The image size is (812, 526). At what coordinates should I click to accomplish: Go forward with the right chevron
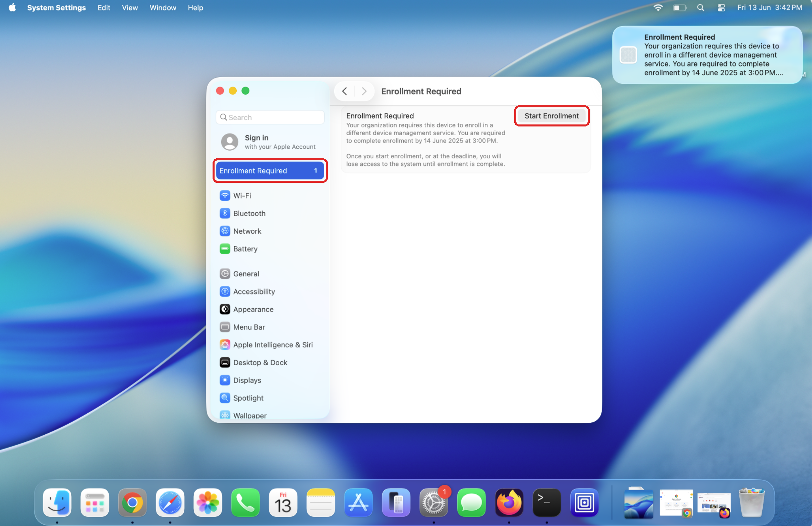click(364, 91)
